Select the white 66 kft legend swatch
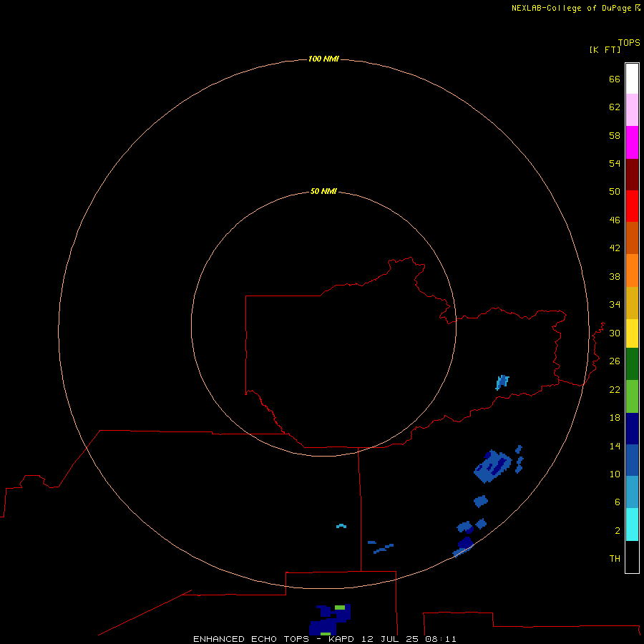Screen dimensions: 644x644 [x=632, y=79]
